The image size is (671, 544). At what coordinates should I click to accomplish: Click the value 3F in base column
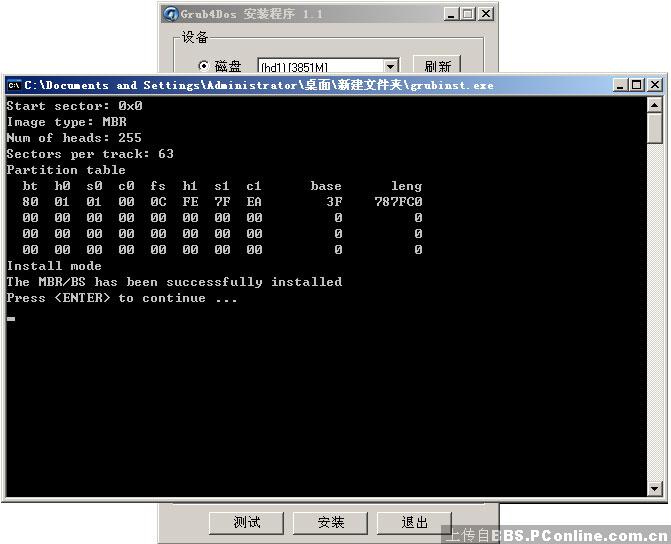(334, 202)
